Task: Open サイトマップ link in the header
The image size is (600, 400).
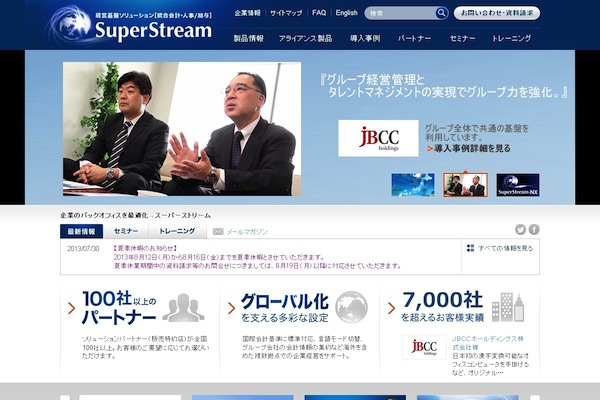Action: (286, 13)
